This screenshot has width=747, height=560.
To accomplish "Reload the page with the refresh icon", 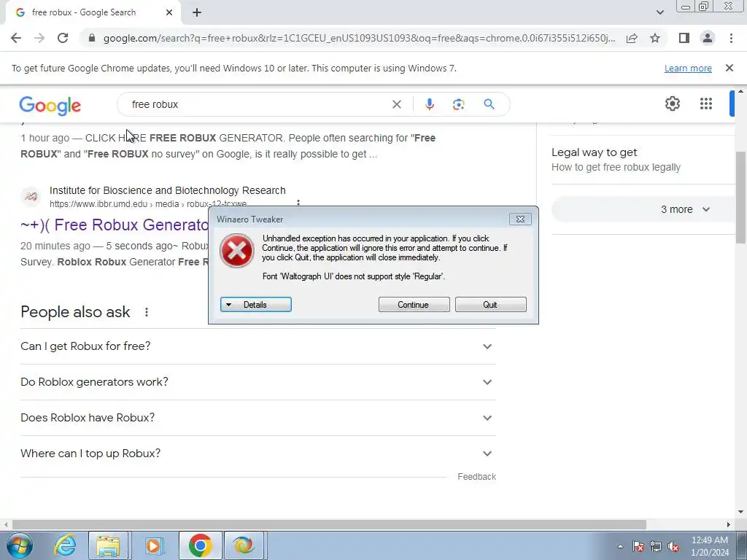I will (x=63, y=38).
